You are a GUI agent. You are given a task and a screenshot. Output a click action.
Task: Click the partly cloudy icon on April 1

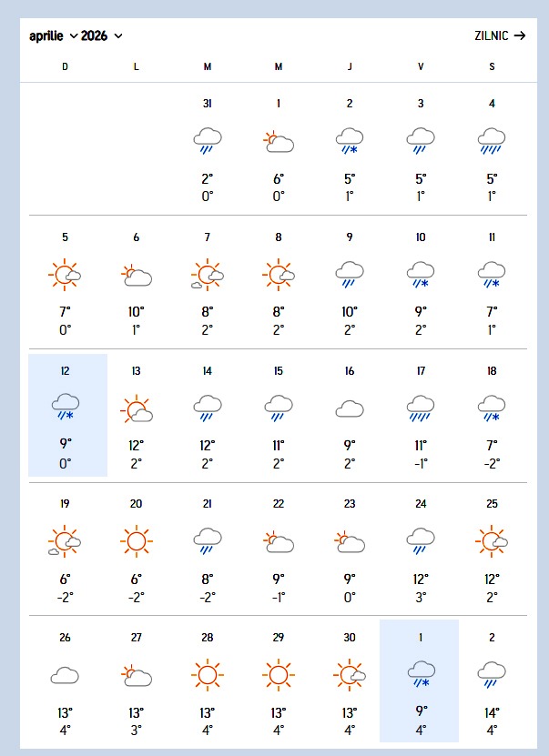click(279, 141)
